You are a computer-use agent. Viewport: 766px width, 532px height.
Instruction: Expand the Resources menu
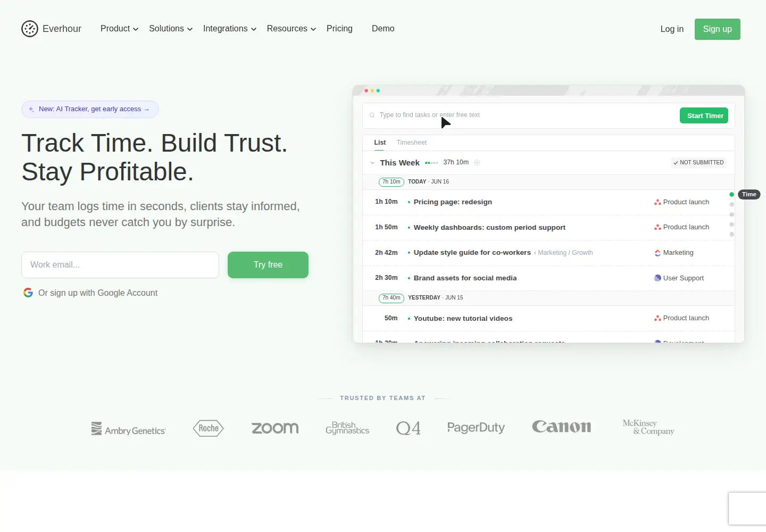click(292, 29)
